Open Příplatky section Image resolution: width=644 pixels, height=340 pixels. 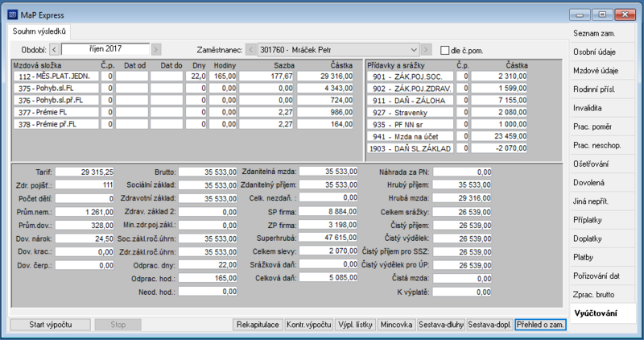[x=603, y=220]
